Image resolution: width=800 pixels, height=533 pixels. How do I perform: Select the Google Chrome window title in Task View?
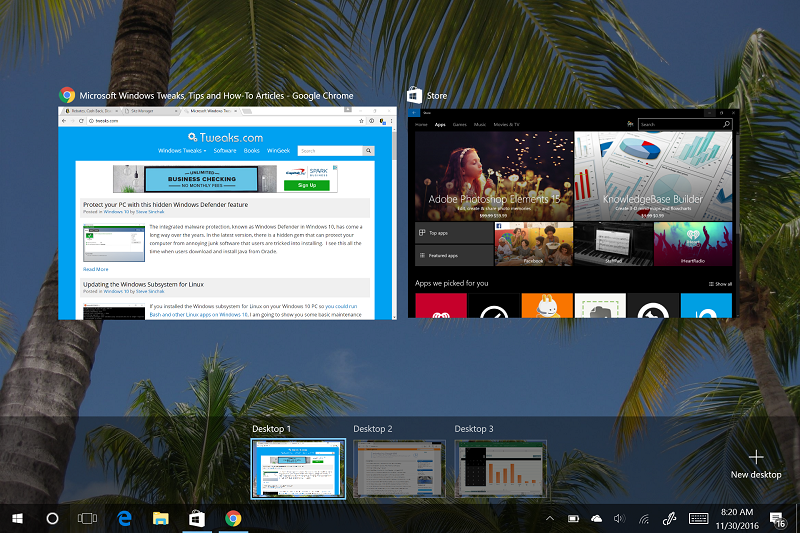tap(216, 95)
